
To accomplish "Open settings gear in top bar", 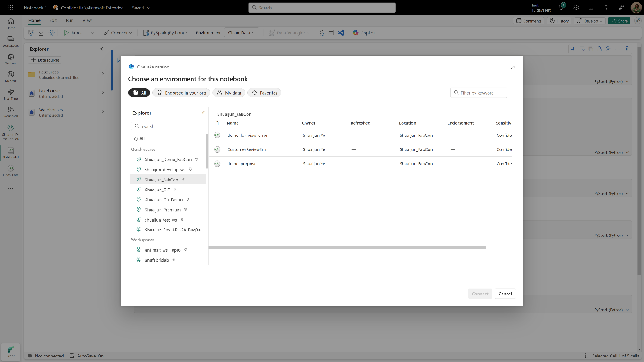I will pyautogui.click(x=576, y=8).
